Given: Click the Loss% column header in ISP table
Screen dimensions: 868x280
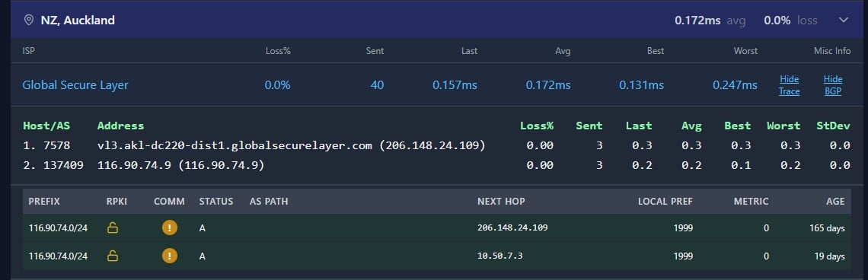Looking at the screenshot, I should 278,51.
